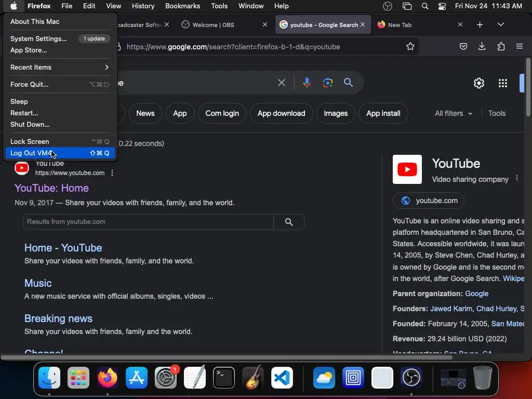532x399 pixels.
Task: Filter results by Images chip
Action: pyautogui.click(x=336, y=113)
